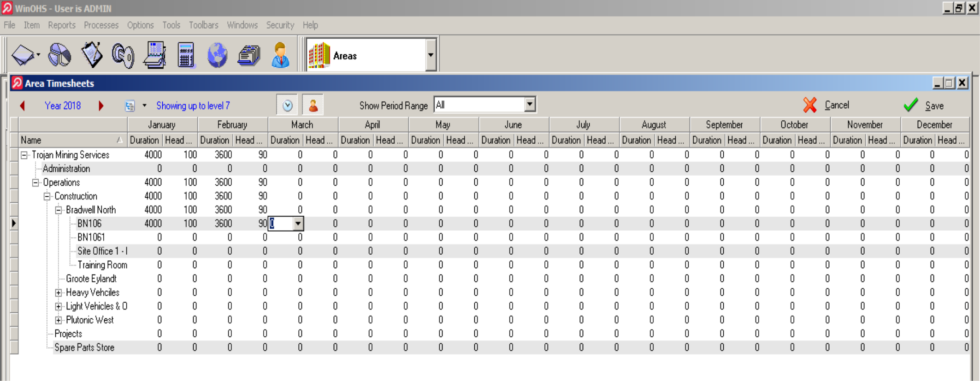This screenshot has width=980, height=381.
Task: Open the Windows menu
Action: coord(242,25)
